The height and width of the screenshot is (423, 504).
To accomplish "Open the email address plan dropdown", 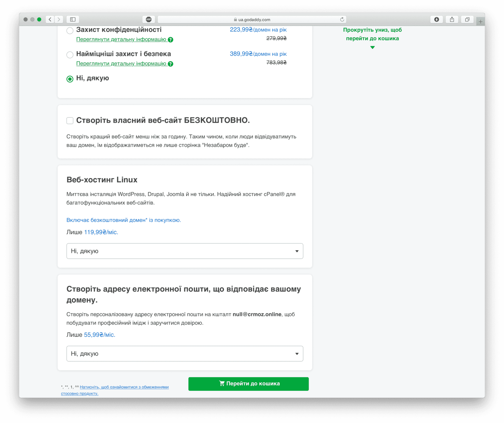I will click(185, 354).
